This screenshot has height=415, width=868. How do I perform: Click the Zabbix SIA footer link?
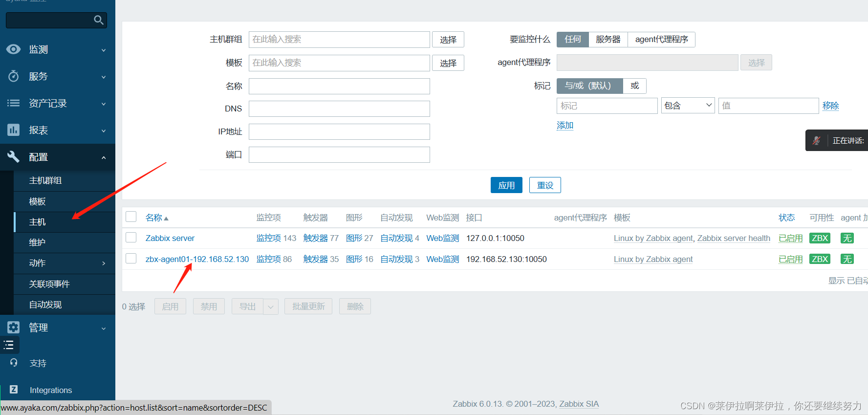(579, 404)
